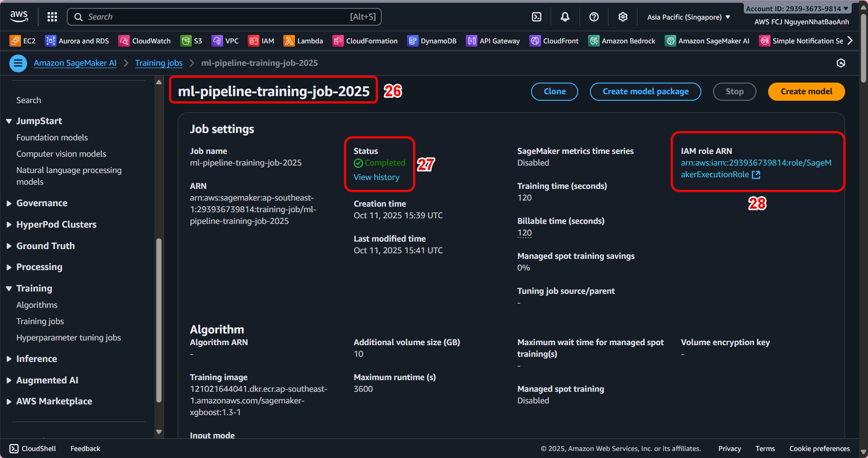Go to Natural language processing models
This screenshot has height=458, width=868.
tap(69, 176)
